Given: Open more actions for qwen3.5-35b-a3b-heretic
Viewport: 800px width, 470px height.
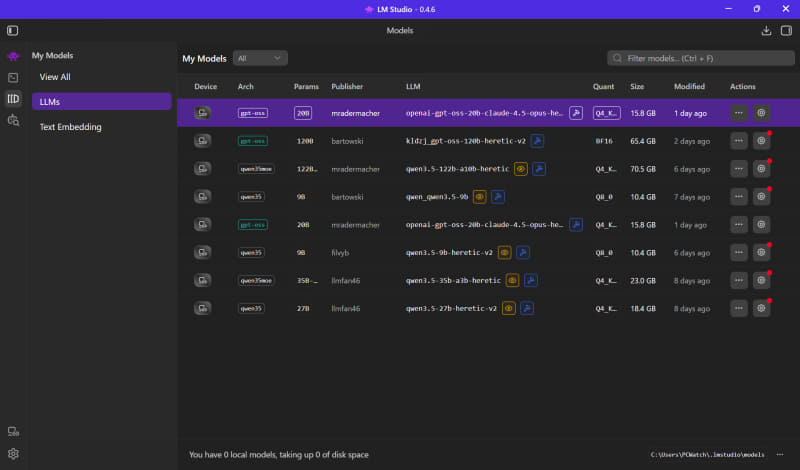Looking at the screenshot, I should click(739, 280).
